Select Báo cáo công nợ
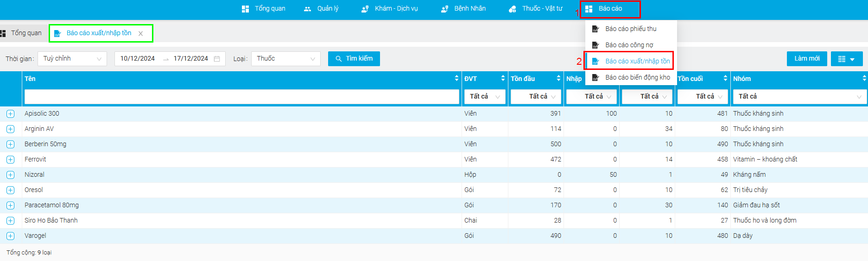Image resolution: width=868 pixels, height=261 pixels. pyautogui.click(x=631, y=45)
